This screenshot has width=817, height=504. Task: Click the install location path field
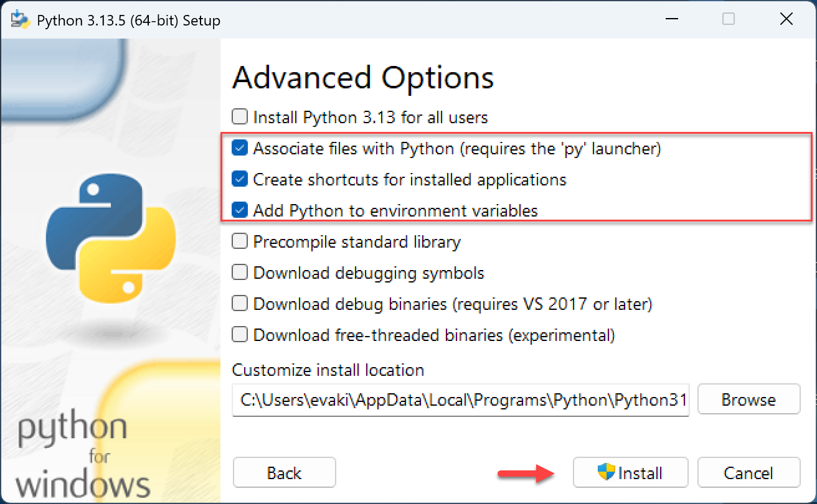pos(461,400)
